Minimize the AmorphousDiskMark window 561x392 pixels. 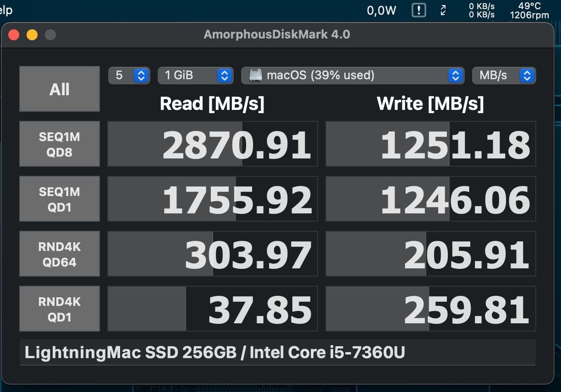(x=32, y=35)
